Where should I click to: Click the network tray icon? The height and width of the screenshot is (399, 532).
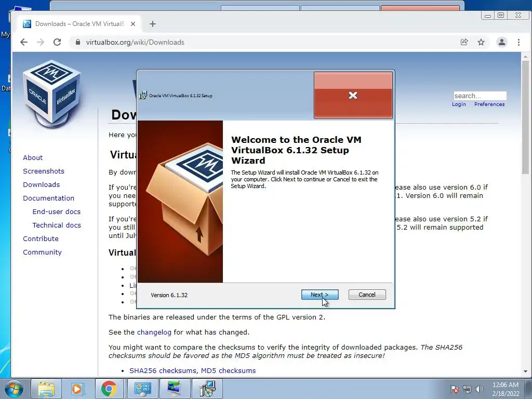[467, 389]
